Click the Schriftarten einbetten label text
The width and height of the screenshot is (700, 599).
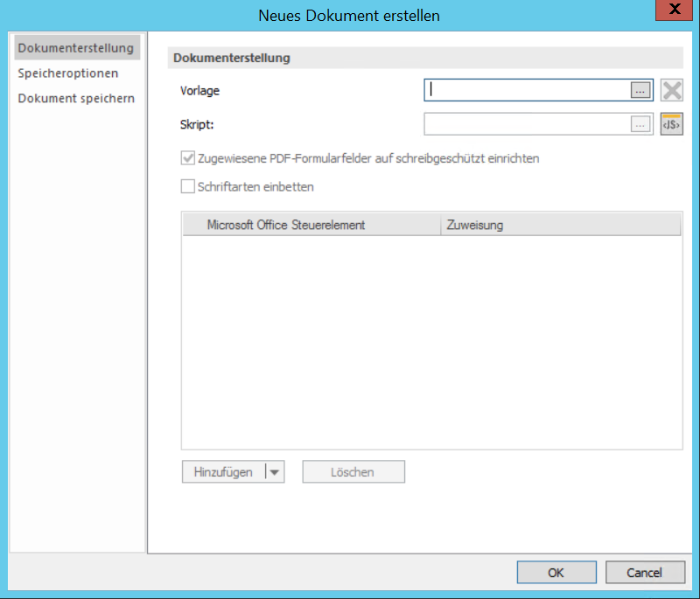[255, 186]
